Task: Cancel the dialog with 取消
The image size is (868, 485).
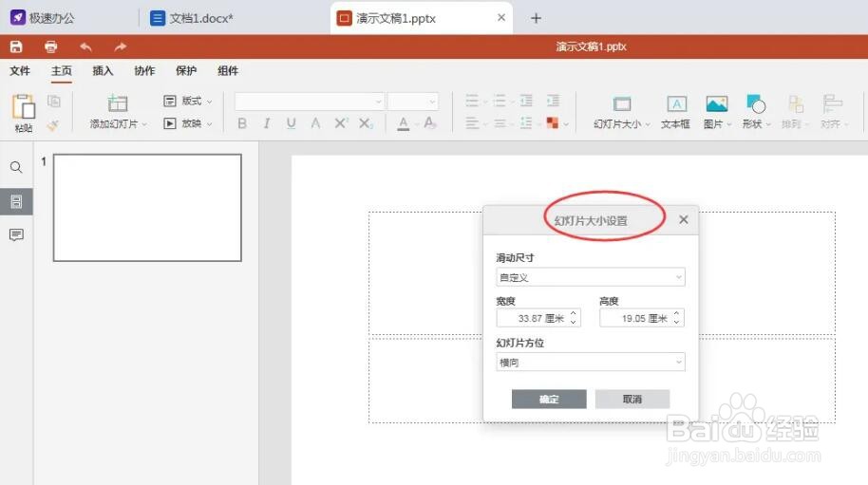Action: 632,399
